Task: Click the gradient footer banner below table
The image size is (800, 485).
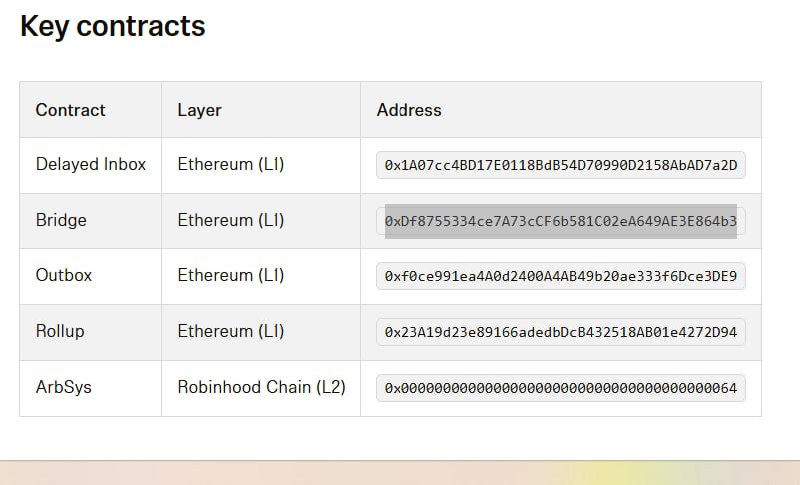Action: tap(400, 473)
